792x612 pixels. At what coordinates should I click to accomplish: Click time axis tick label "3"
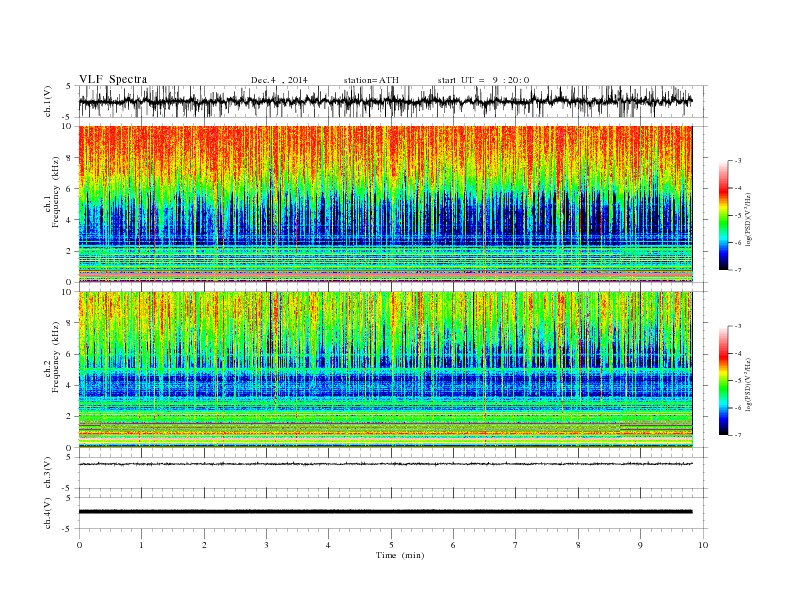point(266,545)
